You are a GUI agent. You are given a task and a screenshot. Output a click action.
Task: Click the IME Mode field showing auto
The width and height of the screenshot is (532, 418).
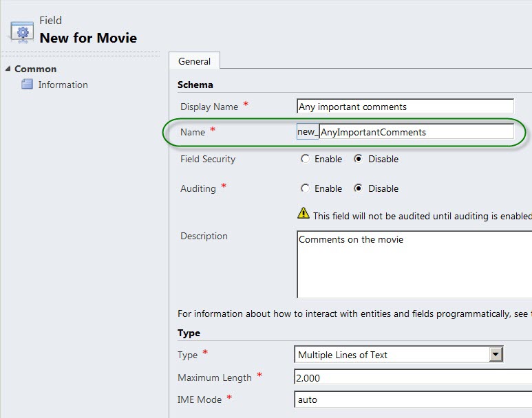(x=413, y=399)
